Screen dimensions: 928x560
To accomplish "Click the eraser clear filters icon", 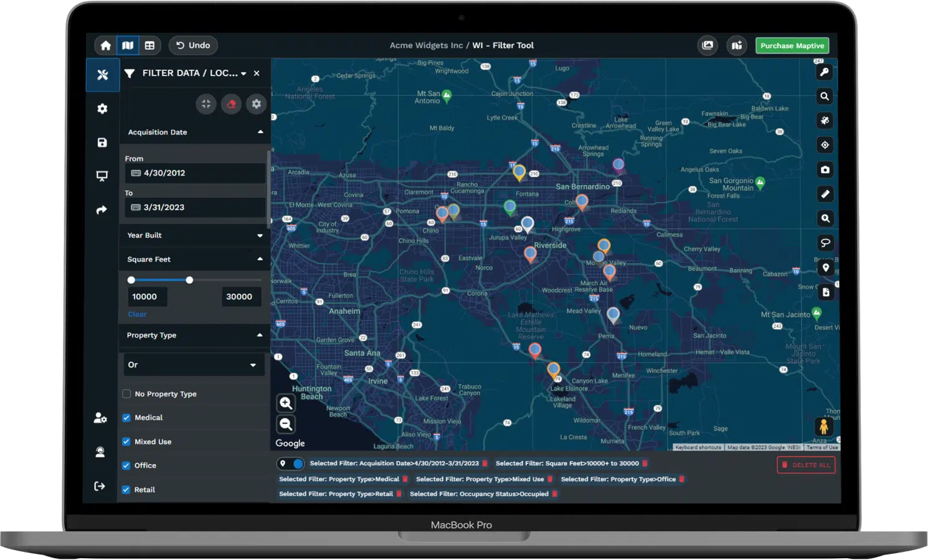I will click(x=231, y=104).
